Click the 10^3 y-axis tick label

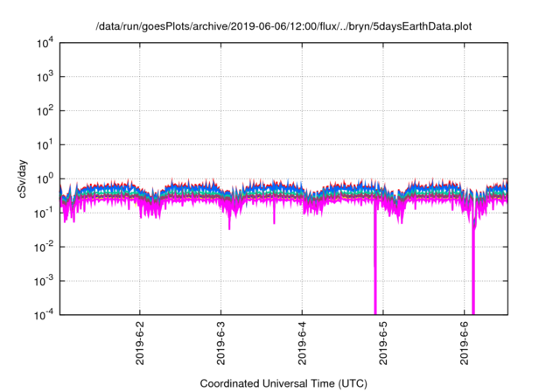(45, 77)
